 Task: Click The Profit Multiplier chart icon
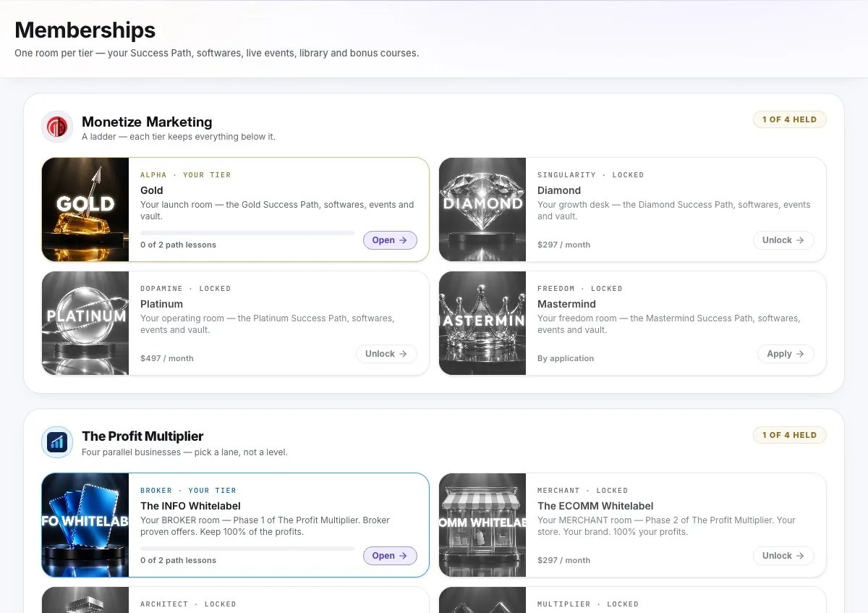[x=57, y=442]
